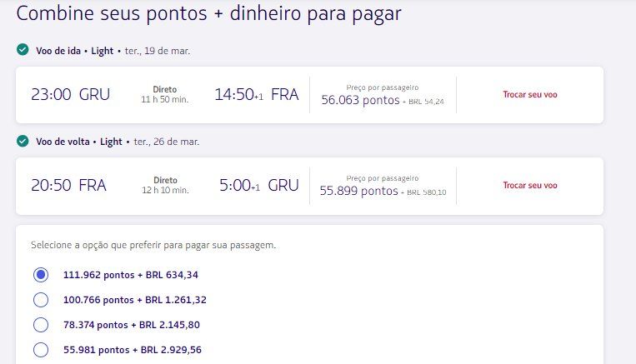Click Trocar seu voo for return flight
Screen dimensions: 636x364
click(530, 185)
